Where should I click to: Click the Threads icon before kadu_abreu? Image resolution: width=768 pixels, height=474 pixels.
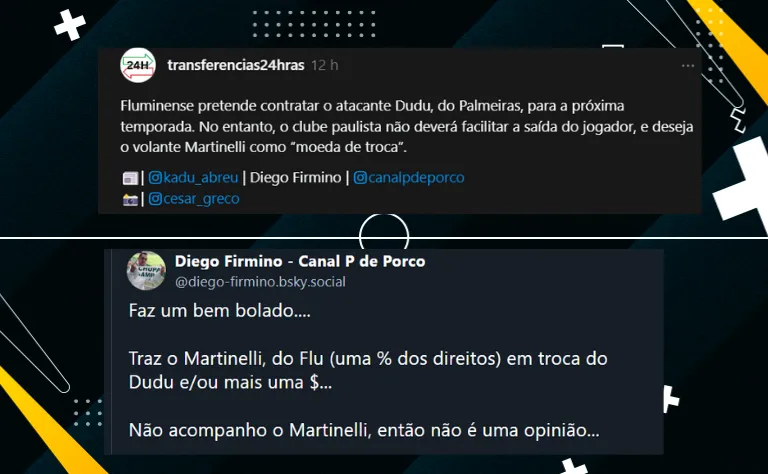[155, 177]
